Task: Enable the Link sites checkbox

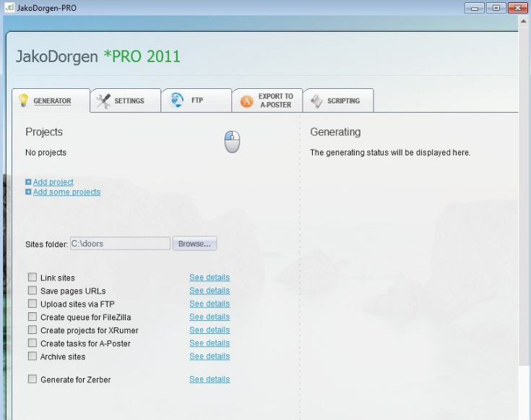Action: click(x=33, y=278)
